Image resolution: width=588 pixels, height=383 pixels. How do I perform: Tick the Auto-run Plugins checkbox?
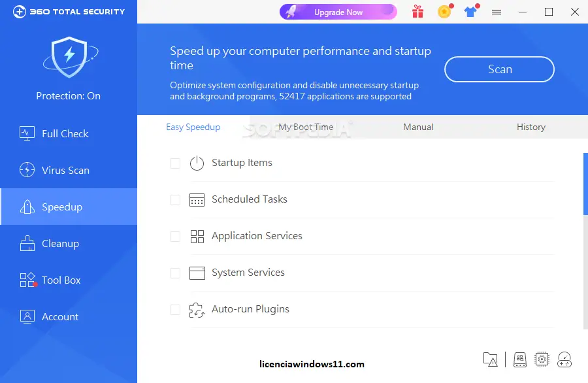point(175,310)
